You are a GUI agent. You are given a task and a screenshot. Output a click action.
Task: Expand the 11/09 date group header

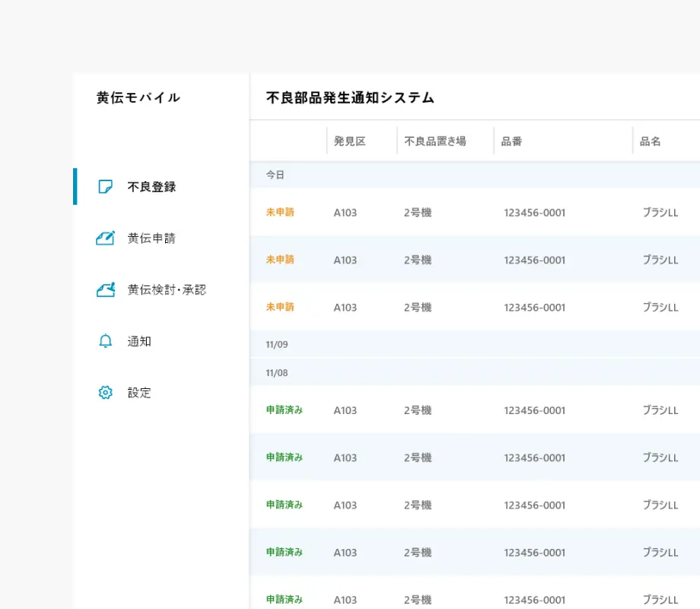coord(277,345)
